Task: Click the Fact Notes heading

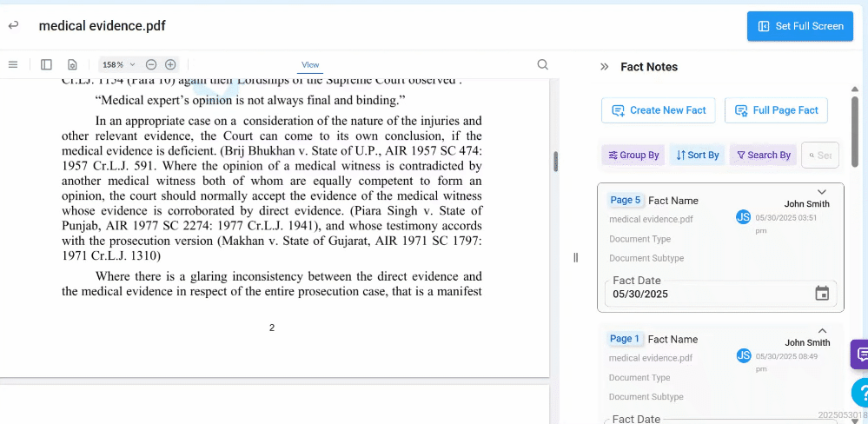Action: pos(649,67)
